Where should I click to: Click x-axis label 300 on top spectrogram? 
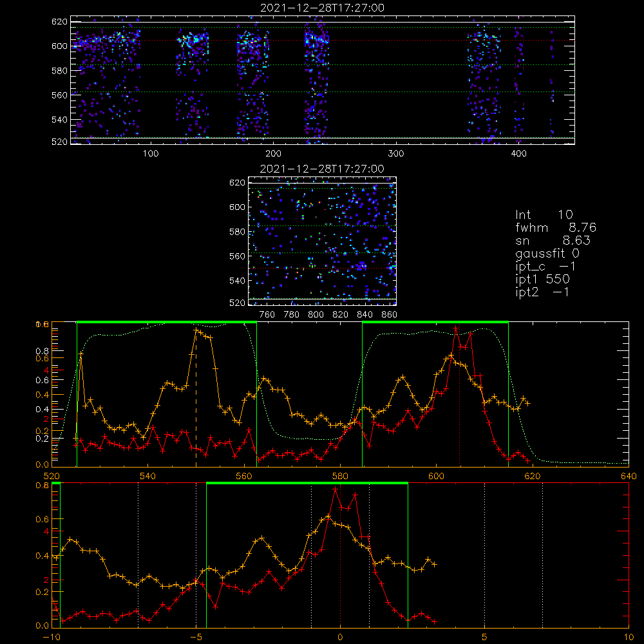(396, 154)
